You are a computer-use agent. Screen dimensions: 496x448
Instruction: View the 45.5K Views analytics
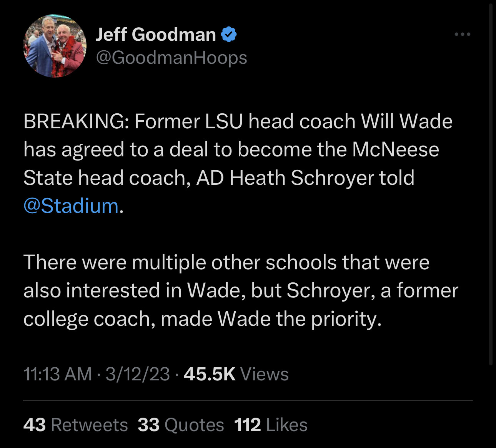[236, 374]
